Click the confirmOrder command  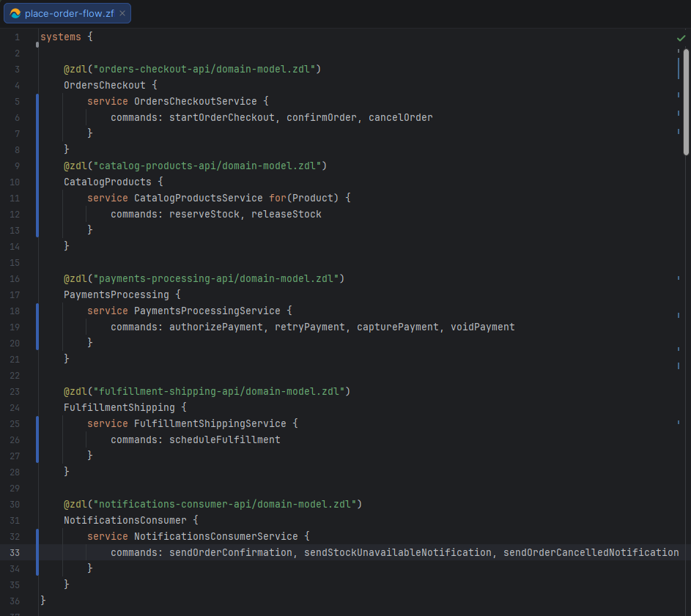click(321, 118)
